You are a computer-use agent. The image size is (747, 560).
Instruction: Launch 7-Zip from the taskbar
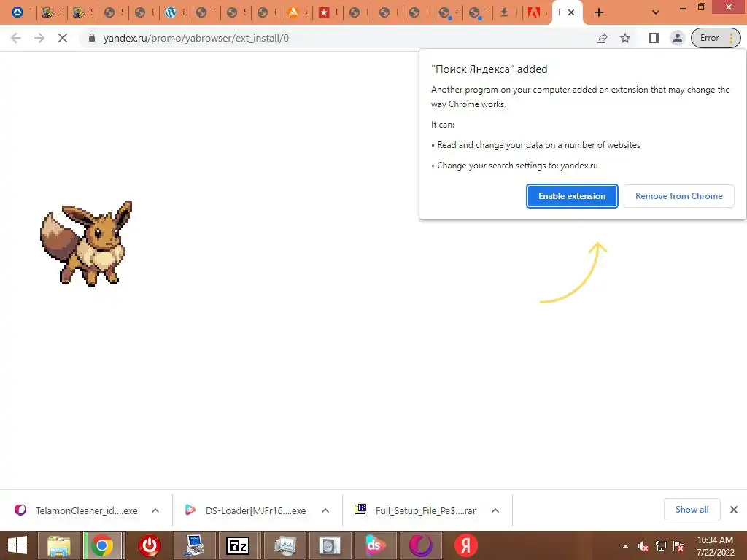(x=239, y=545)
